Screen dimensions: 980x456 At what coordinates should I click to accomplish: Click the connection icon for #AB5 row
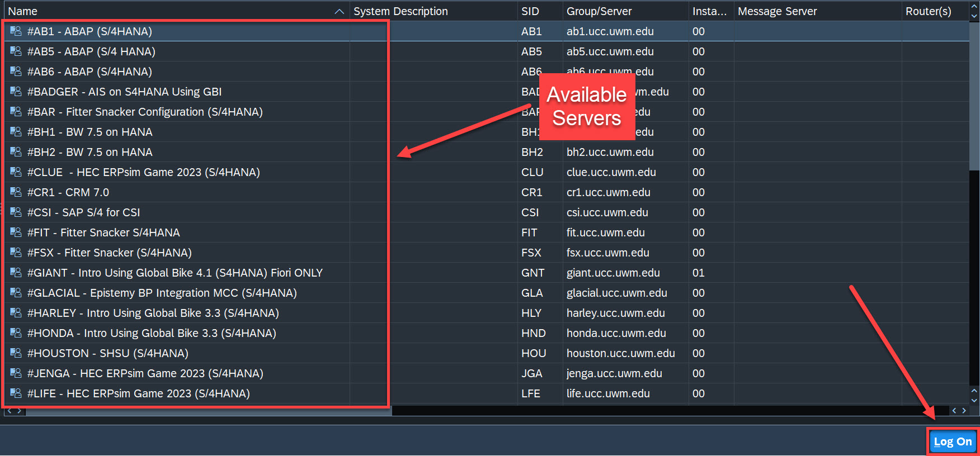16,51
